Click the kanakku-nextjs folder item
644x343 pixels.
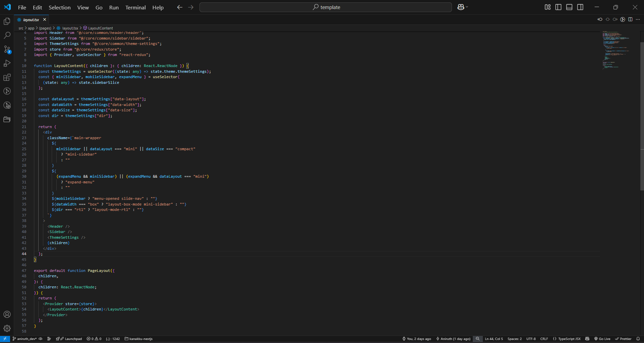click(138, 339)
